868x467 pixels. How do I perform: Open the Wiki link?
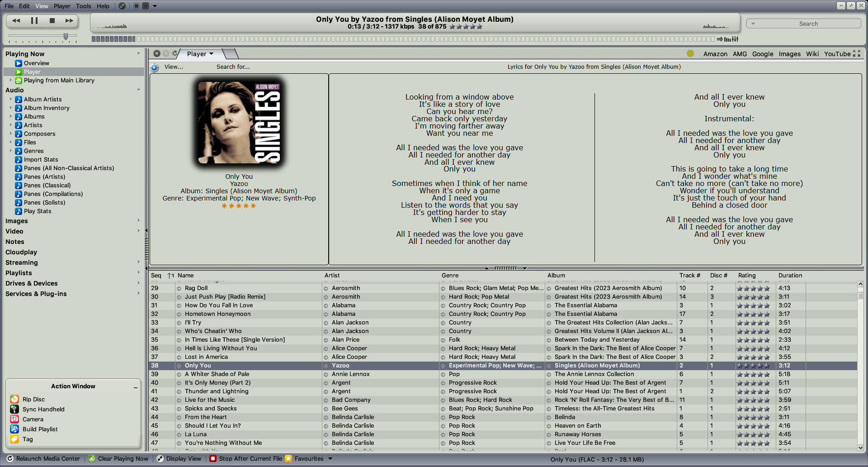point(812,54)
